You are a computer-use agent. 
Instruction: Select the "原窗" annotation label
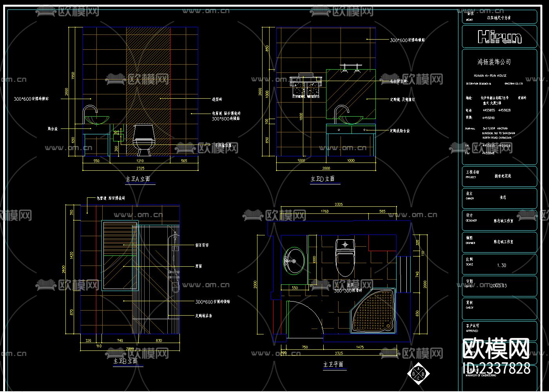[199, 266]
